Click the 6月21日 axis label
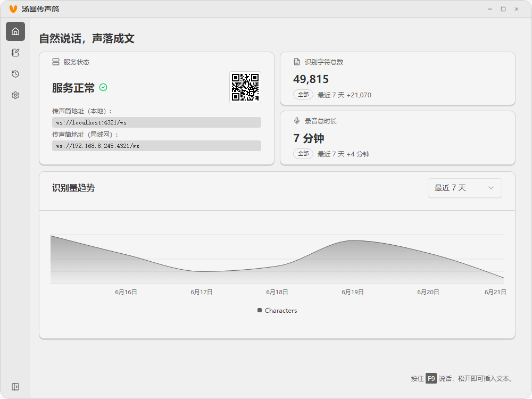The height and width of the screenshot is (399, 532). point(495,292)
